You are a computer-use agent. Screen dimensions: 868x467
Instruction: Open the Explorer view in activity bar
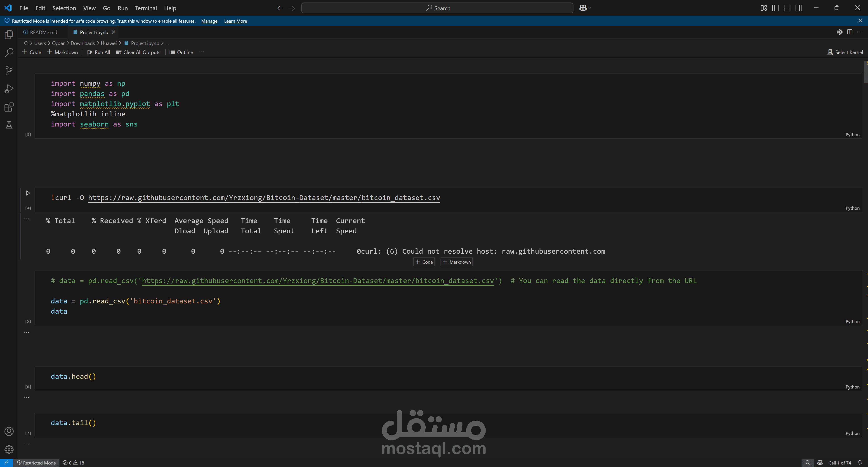pyautogui.click(x=9, y=35)
